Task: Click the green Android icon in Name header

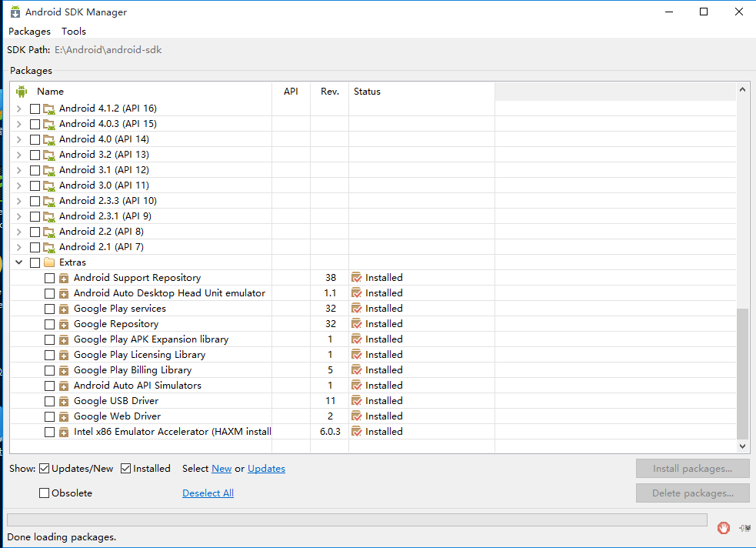Action: coord(22,91)
